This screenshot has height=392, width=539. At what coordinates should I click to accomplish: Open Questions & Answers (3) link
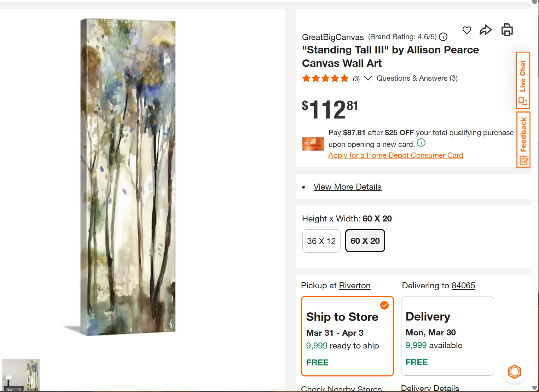tap(417, 78)
